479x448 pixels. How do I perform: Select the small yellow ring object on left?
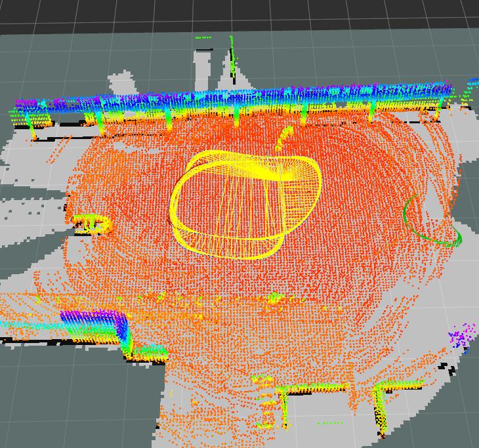[92, 224]
